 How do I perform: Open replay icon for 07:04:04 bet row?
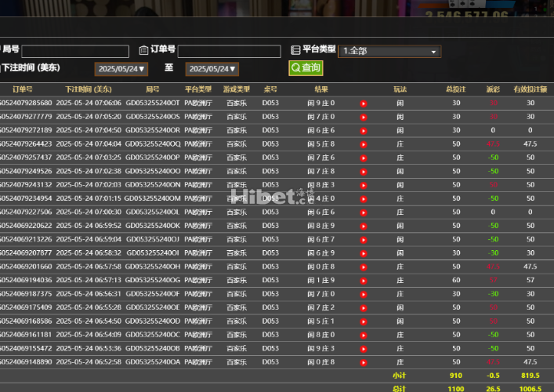(x=363, y=144)
